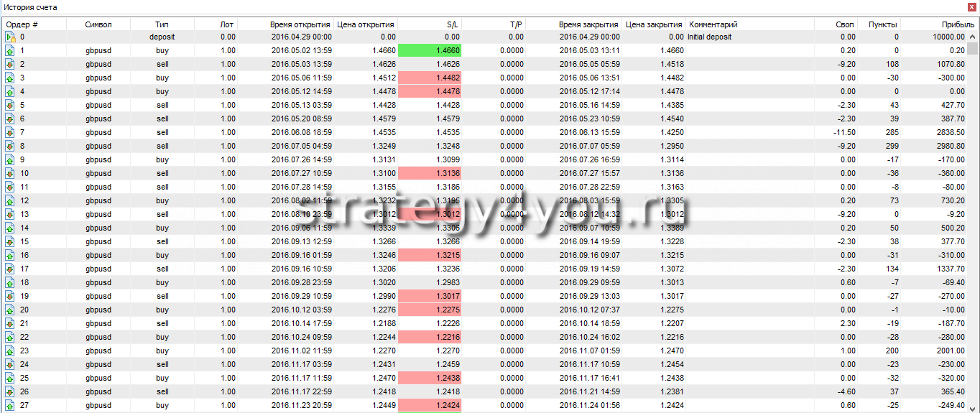The image size is (980, 413).
Task: Sort trades by the Тип column
Action: [162, 24]
